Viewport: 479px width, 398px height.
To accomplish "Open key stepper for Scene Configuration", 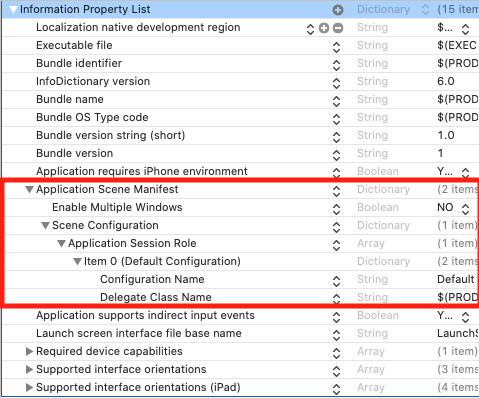I will click(336, 227).
